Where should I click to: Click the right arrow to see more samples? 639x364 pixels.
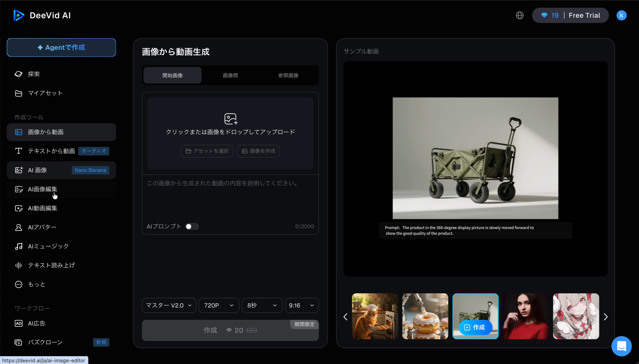click(x=606, y=317)
